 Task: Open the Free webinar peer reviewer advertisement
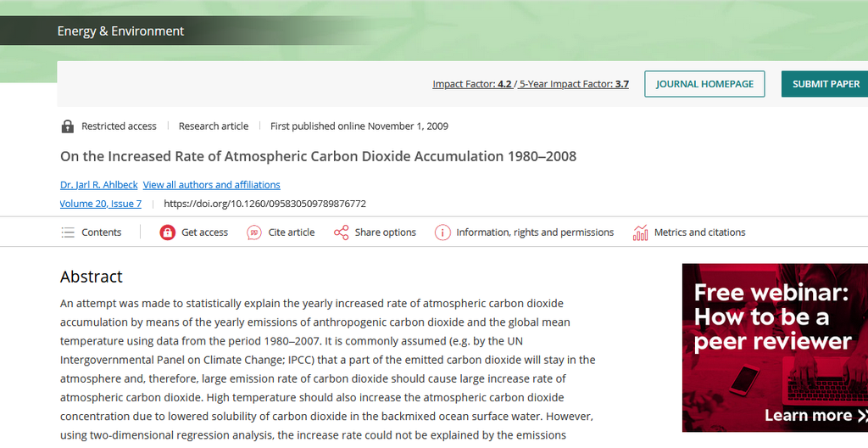click(775, 348)
